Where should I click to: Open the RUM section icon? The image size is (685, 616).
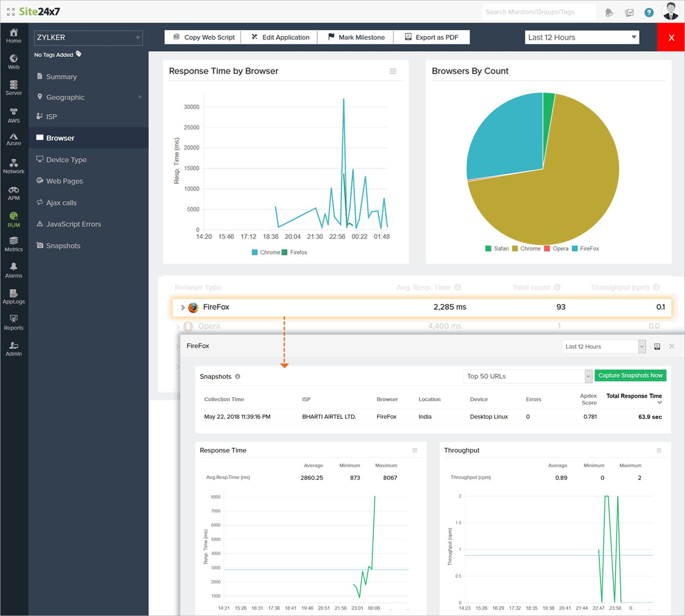[x=14, y=216]
